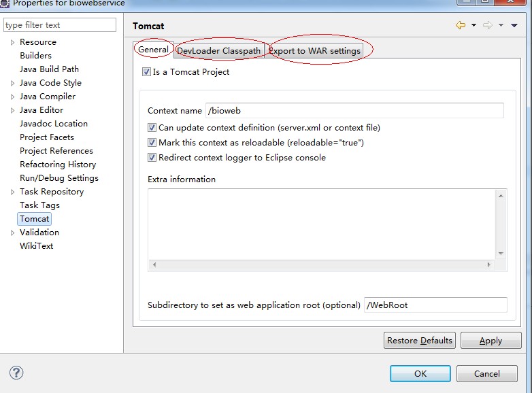Expand the Java Compiler node

point(12,97)
